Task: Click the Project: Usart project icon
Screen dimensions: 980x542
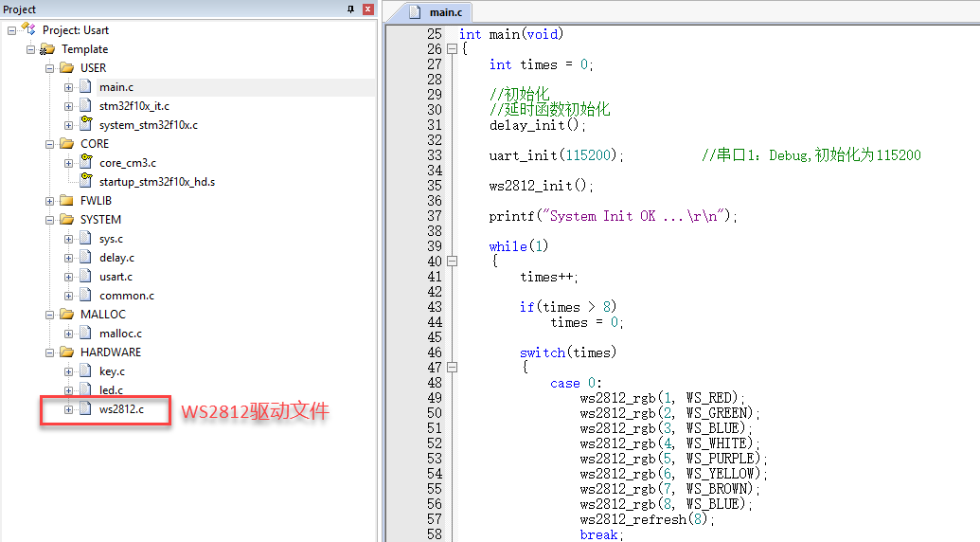Action: coord(28,28)
